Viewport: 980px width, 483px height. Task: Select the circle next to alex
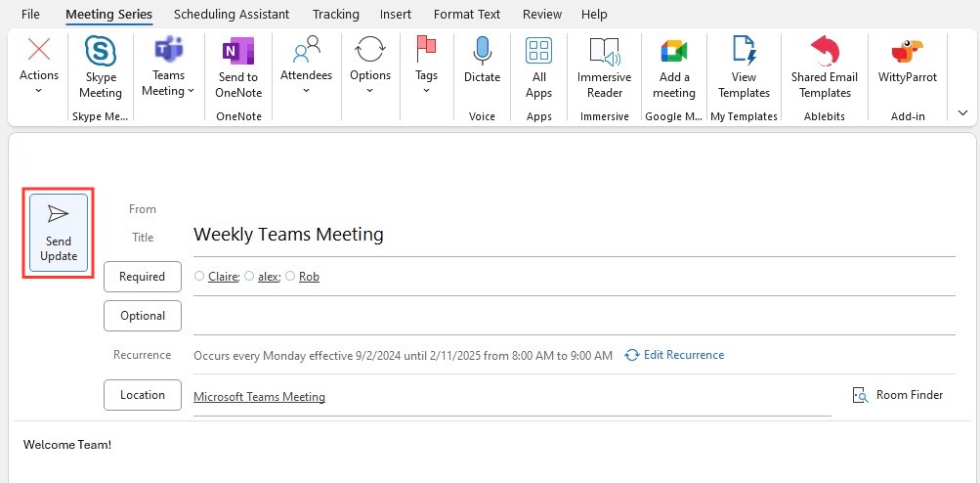[x=249, y=276]
